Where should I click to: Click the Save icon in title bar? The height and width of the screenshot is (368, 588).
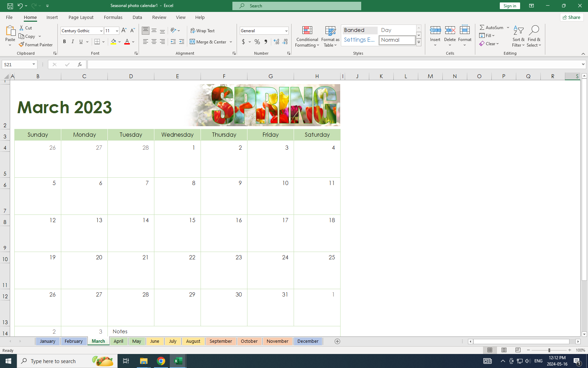10,6
